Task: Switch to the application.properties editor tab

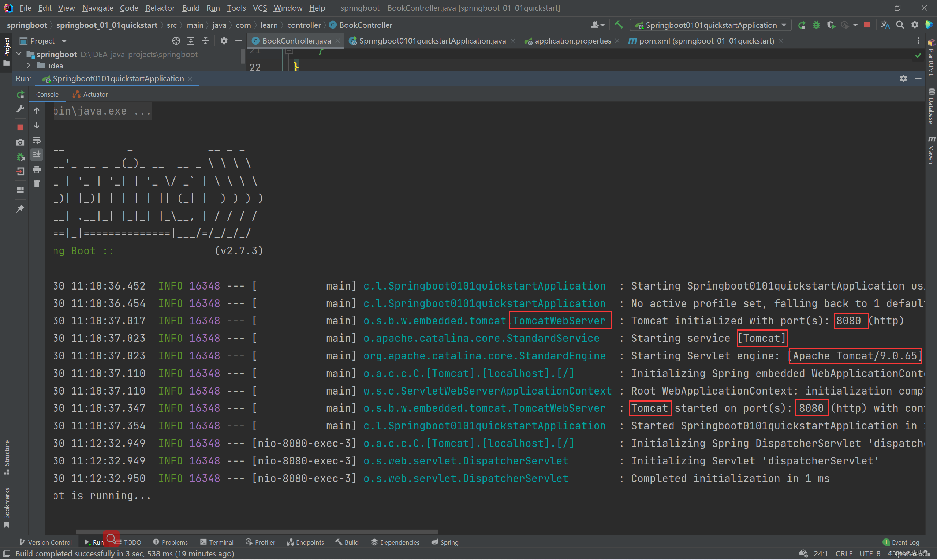Action: (572, 41)
